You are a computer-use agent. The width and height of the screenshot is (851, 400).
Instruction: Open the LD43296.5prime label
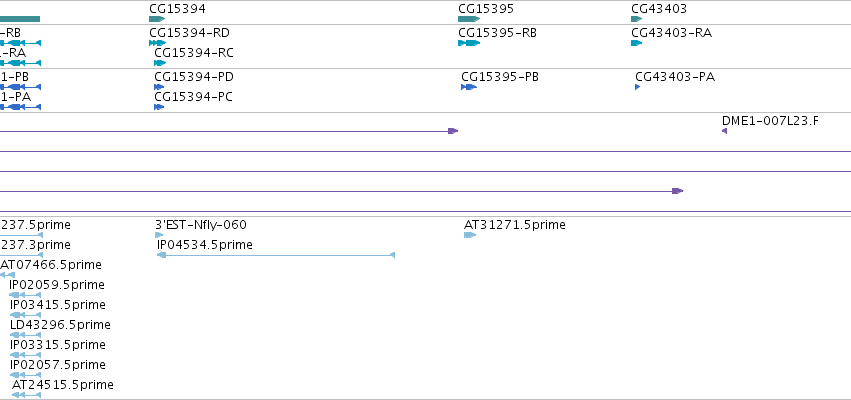pos(60,325)
